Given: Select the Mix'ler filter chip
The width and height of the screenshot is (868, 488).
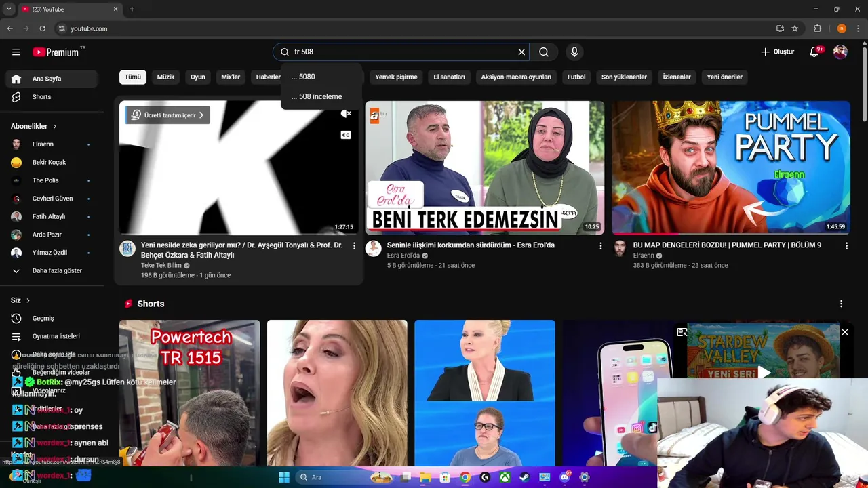Looking at the screenshot, I should [231, 77].
